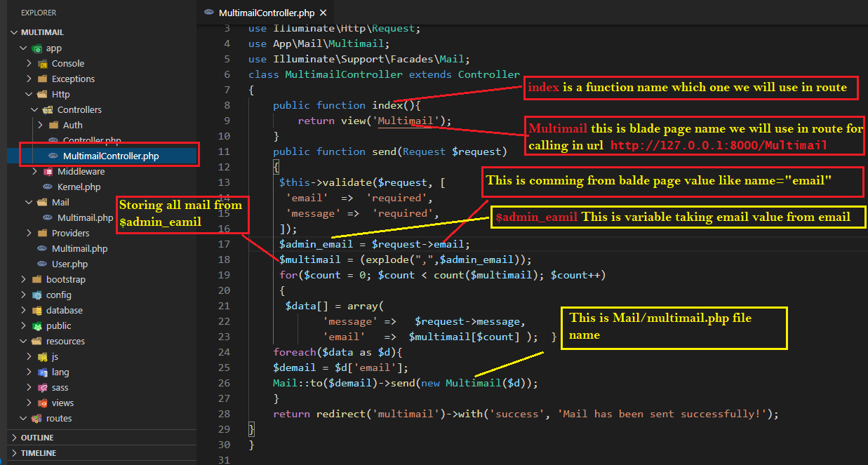
Task: Click the app folder icon
Action: click(x=36, y=48)
